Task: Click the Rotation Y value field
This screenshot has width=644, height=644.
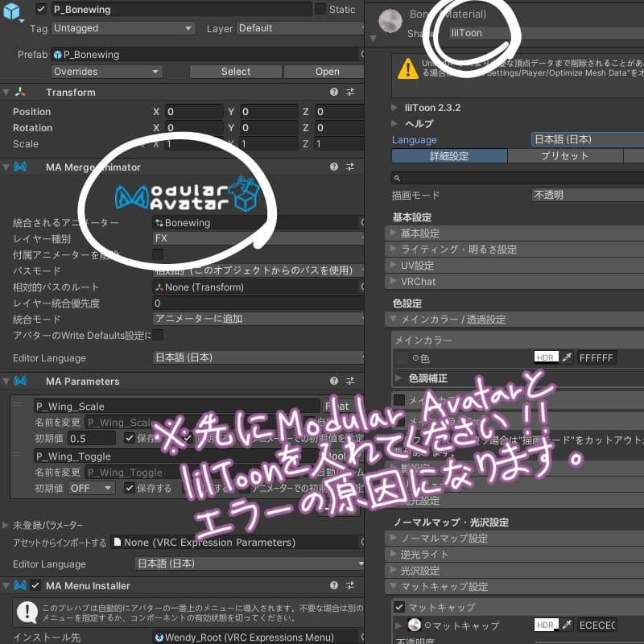Action: pos(269,128)
